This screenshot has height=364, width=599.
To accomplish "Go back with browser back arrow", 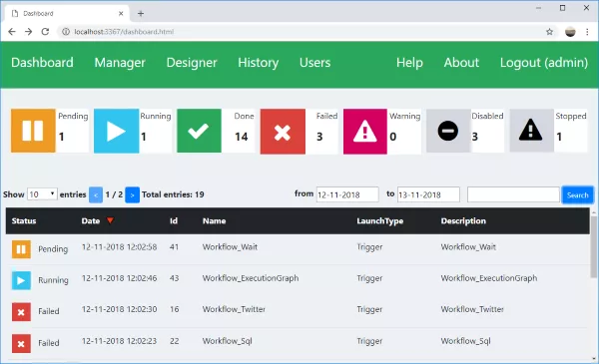I will point(12,32).
